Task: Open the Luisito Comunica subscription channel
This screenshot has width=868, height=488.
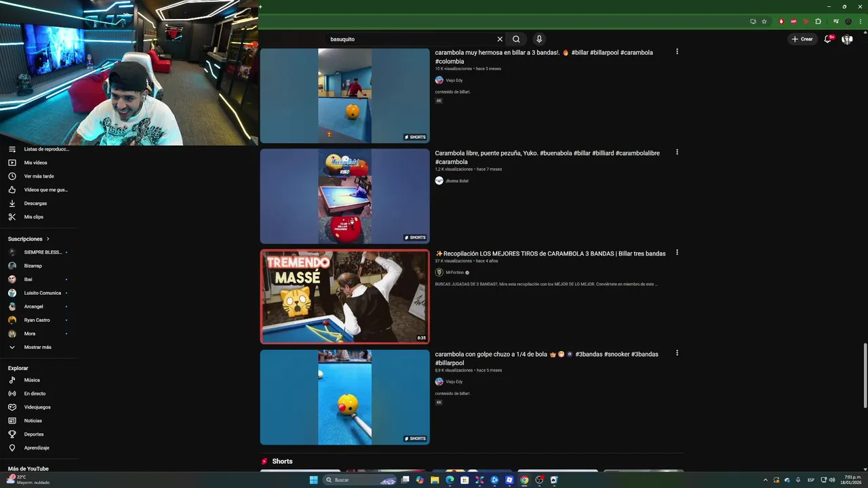Action: pos(39,293)
